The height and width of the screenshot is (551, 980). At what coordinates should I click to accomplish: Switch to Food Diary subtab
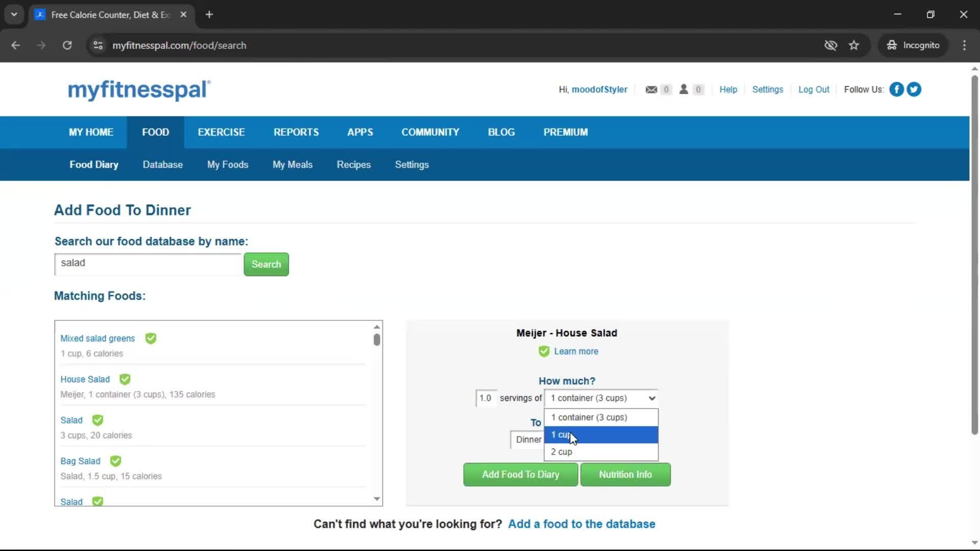pos(94,165)
